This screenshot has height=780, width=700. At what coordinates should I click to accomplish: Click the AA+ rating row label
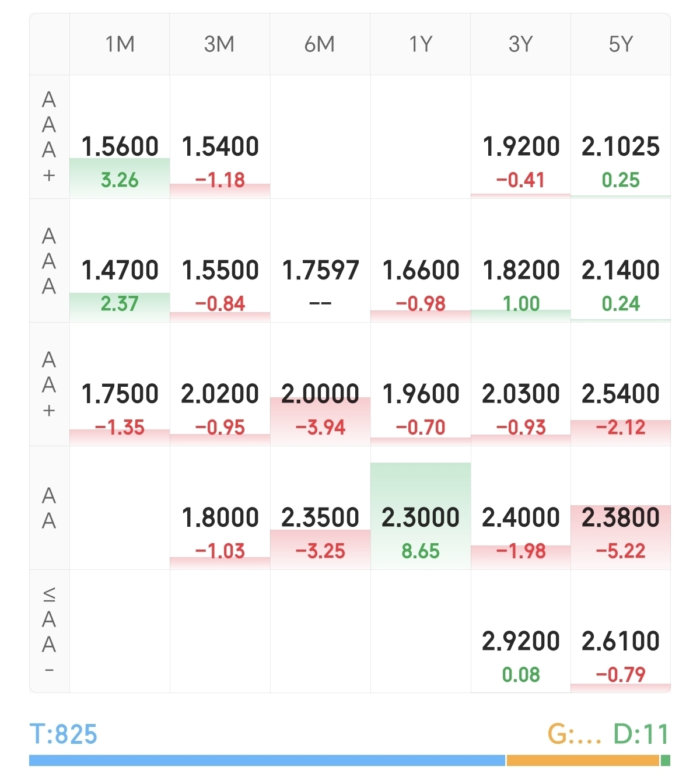pyautogui.click(x=49, y=384)
